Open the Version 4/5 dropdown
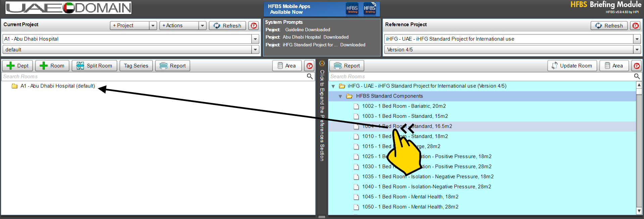The height and width of the screenshot is (219, 644). (x=637, y=50)
